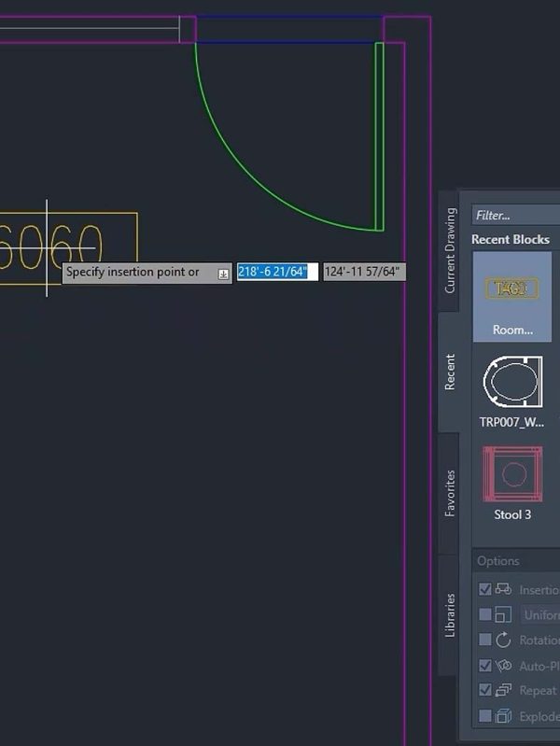The image size is (560, 746).
Task: Switch to the Current Drawing tab
Action: 450,250
